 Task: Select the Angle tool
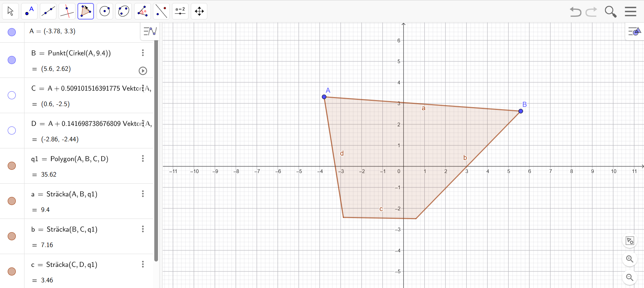143,11
